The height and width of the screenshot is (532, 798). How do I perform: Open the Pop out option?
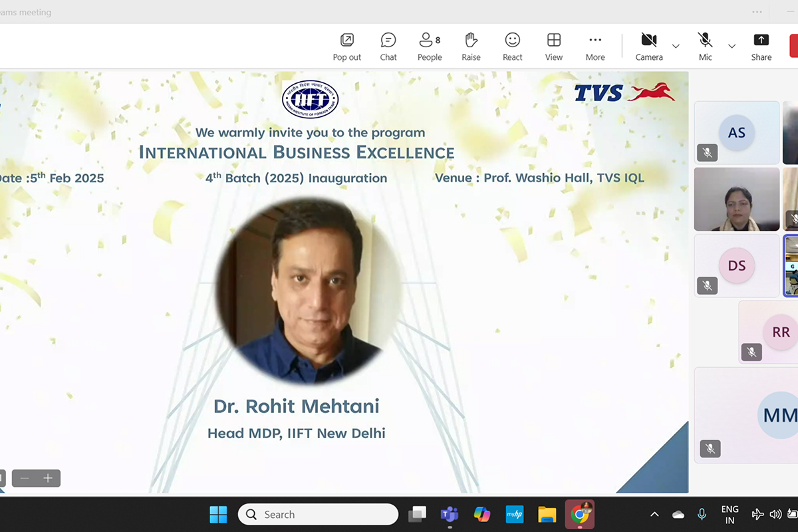pyautogui.click(x=346, y=47)
